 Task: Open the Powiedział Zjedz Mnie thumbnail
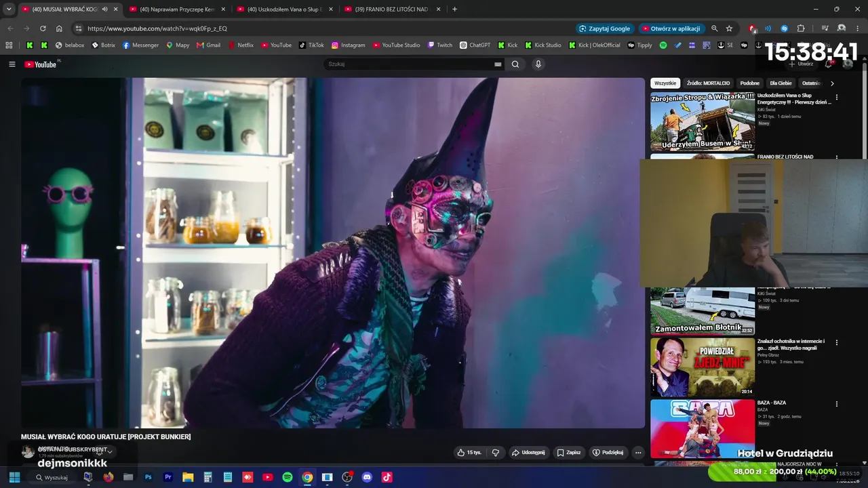click(x=703, y=367)
